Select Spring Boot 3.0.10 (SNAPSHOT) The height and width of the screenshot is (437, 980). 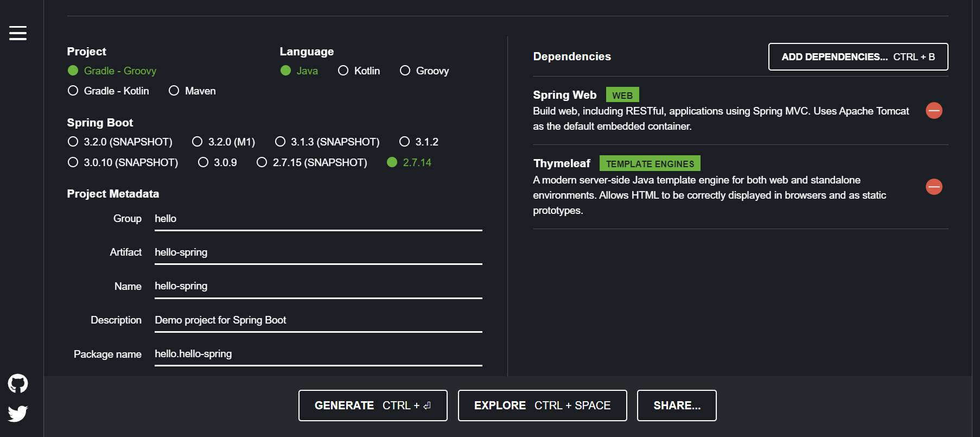pos(123,162)
